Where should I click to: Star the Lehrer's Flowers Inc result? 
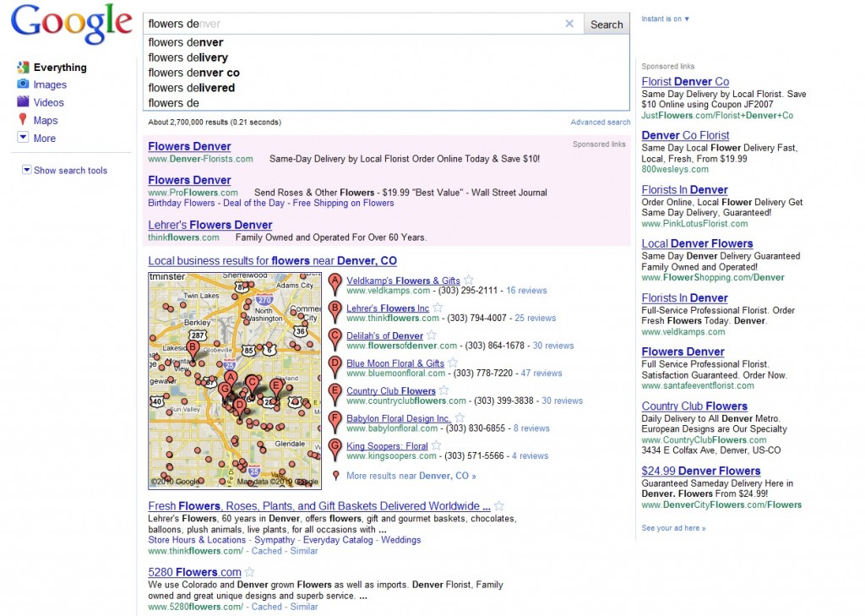pyautogui.click(x=438, y=308)
